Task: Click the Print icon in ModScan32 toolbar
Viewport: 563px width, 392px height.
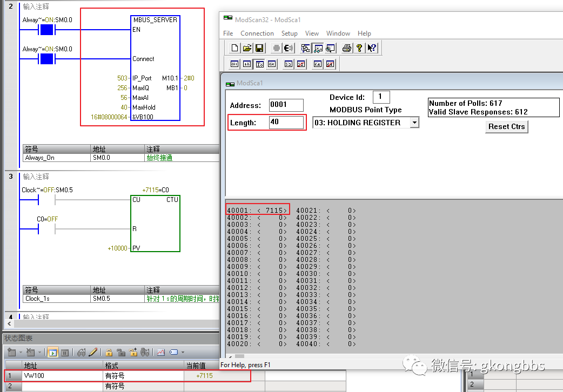Action: 346,48
